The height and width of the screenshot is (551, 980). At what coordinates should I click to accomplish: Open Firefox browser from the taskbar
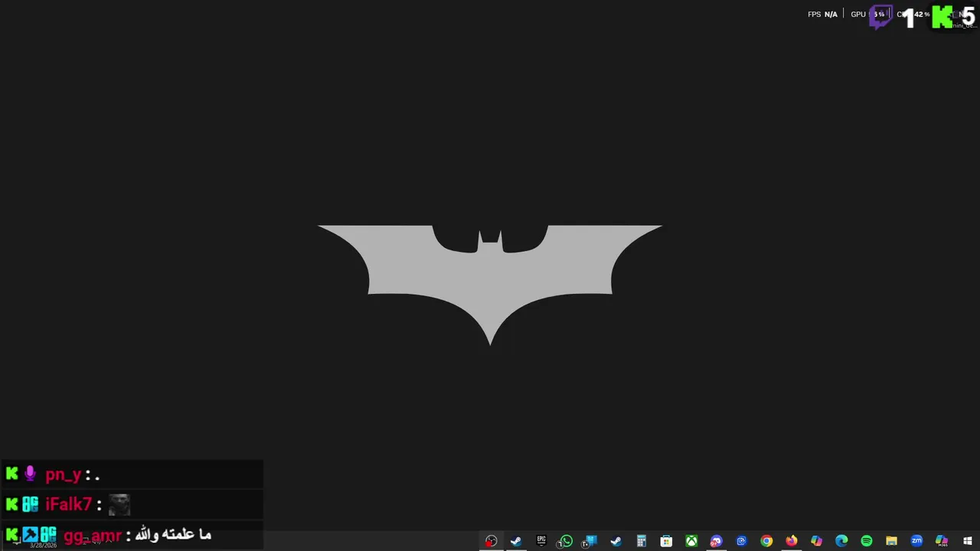pos(792,541)
